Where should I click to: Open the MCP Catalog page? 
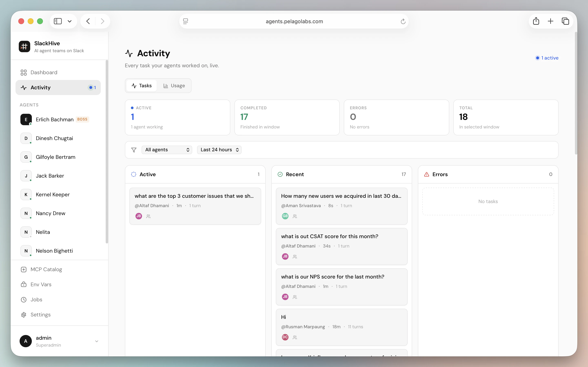pos(58,269)
